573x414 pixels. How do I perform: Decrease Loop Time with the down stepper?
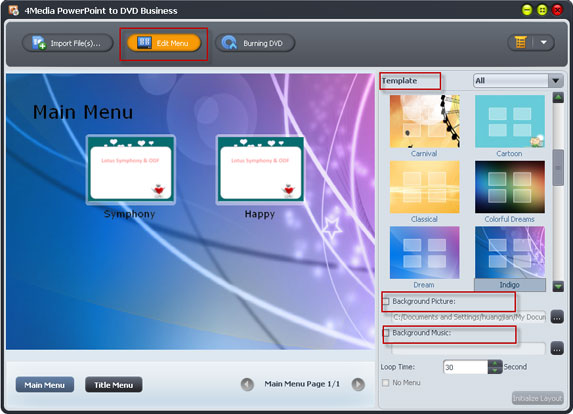click(495, 370)
